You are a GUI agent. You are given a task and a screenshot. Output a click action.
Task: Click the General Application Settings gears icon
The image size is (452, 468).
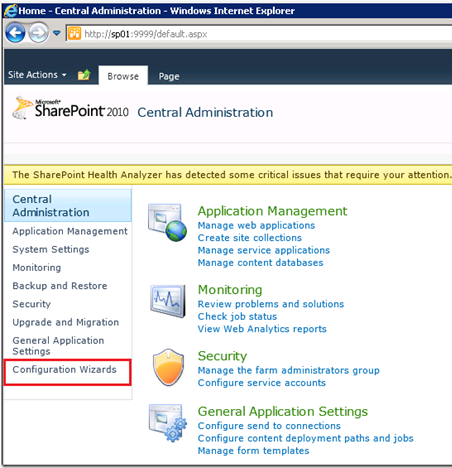point(168,423)
